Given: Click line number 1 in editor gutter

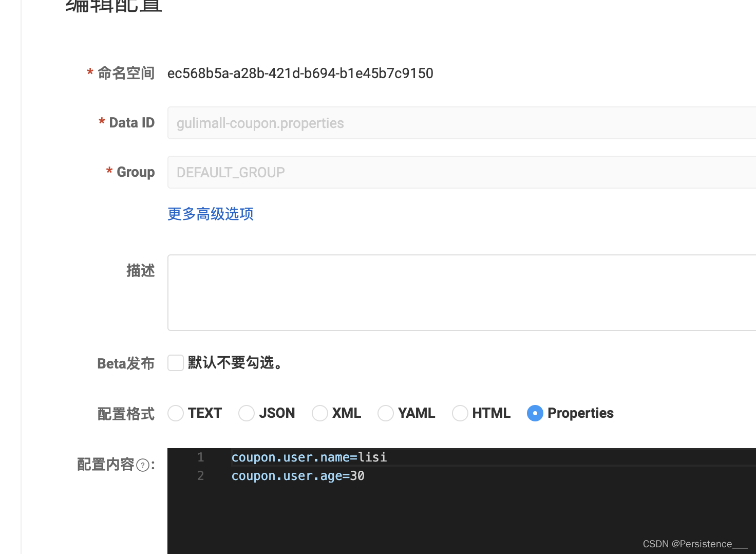Looking at the screenshot, I should click(x=201, y=457).
